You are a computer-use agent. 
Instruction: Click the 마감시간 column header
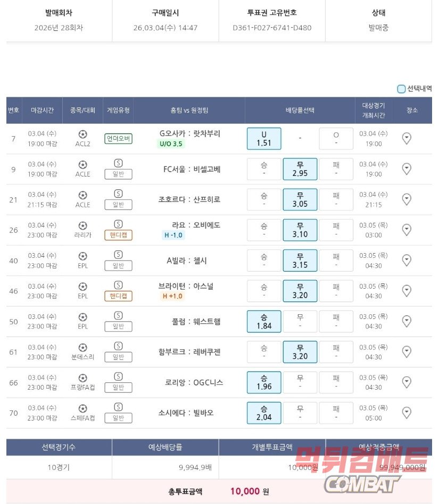tap(42, 110)
